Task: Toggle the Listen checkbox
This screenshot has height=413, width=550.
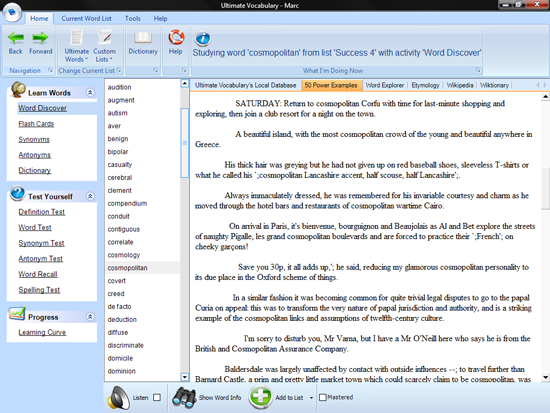Action: [x=157, y=397]
